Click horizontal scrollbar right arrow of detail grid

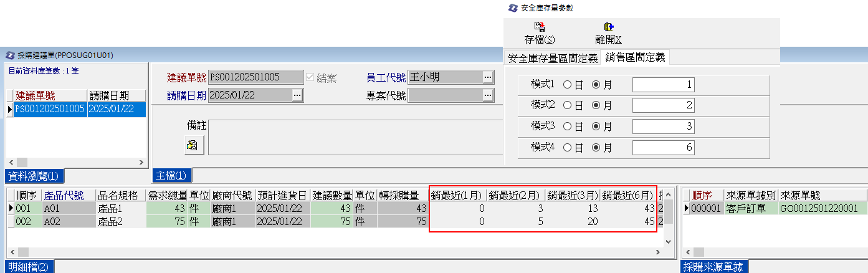click(658, 252)
